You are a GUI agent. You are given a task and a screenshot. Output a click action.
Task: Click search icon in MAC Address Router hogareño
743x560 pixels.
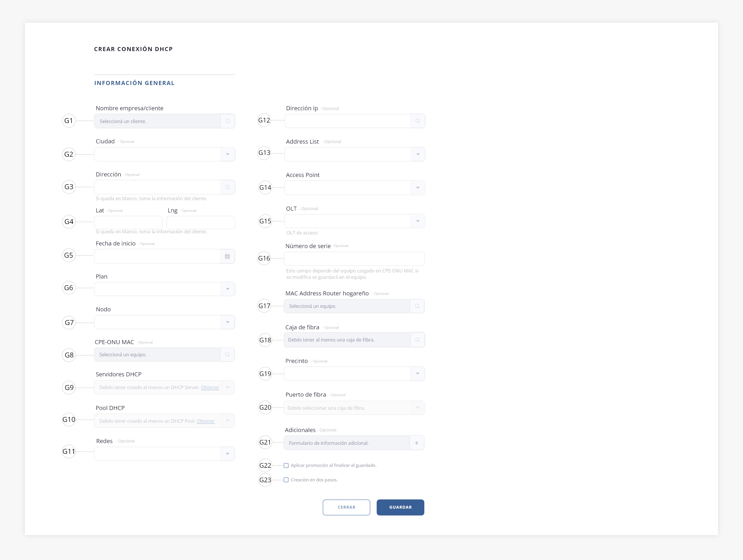coord(417,306)
